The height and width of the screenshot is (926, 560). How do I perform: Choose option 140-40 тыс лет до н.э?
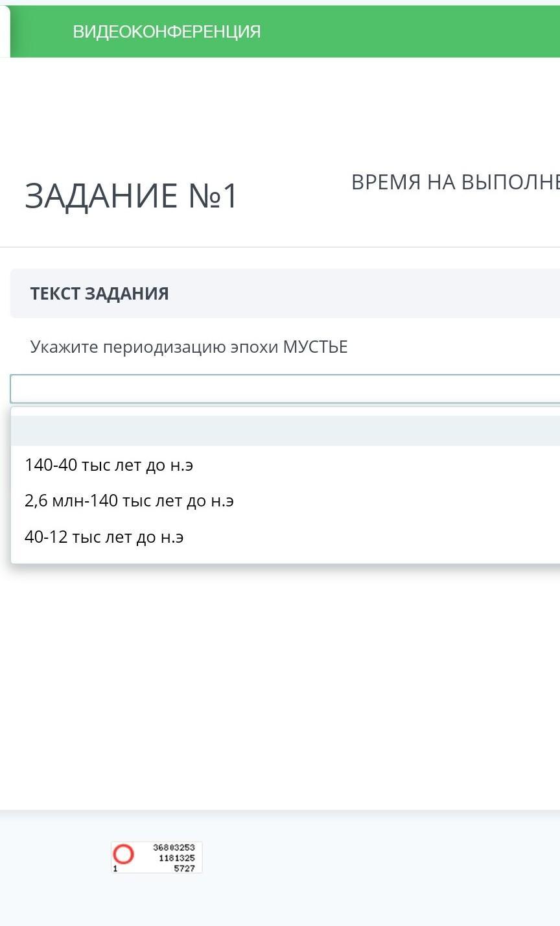click(x=109, y=465)
